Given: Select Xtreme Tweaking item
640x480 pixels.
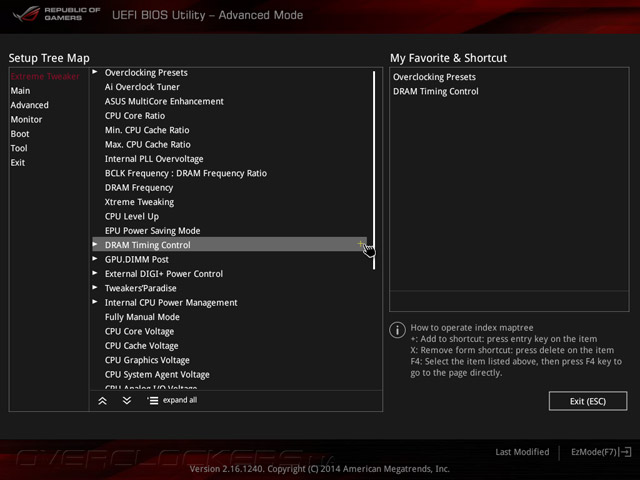Looking at the screenshot, I should click(139, 202).
